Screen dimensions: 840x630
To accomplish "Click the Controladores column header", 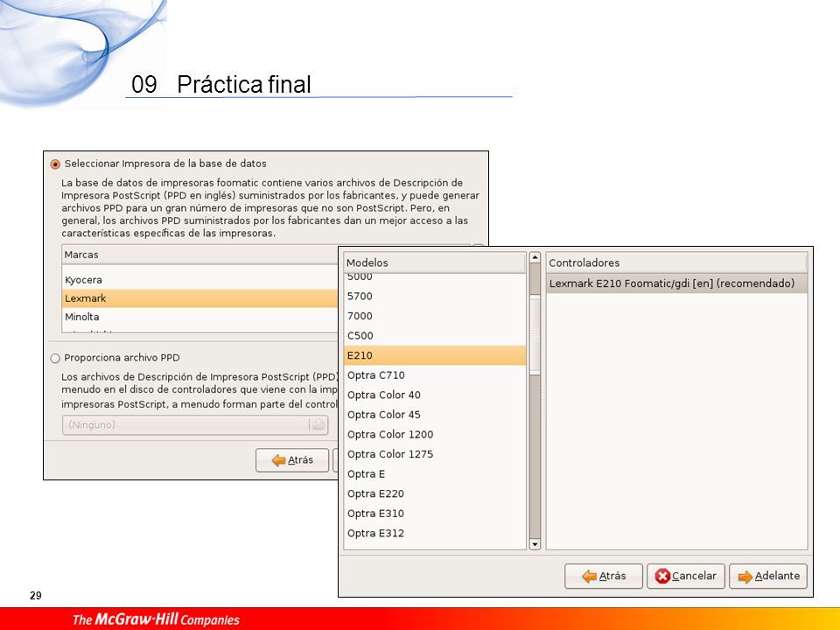I will click(x=676, y=262).
